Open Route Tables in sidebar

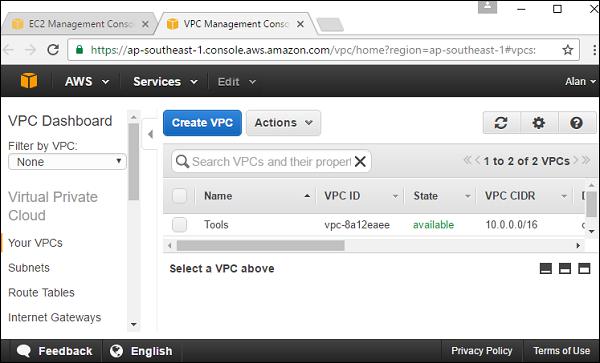[41, 293]
